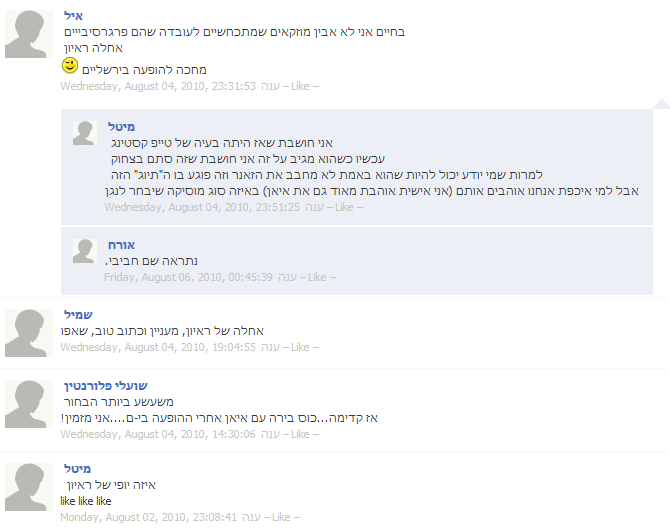Image resolution: width=670 pixels, height=528 pixels.
Task: Click the avatar of שועלי פלורנטין
Action: [29, 404]
